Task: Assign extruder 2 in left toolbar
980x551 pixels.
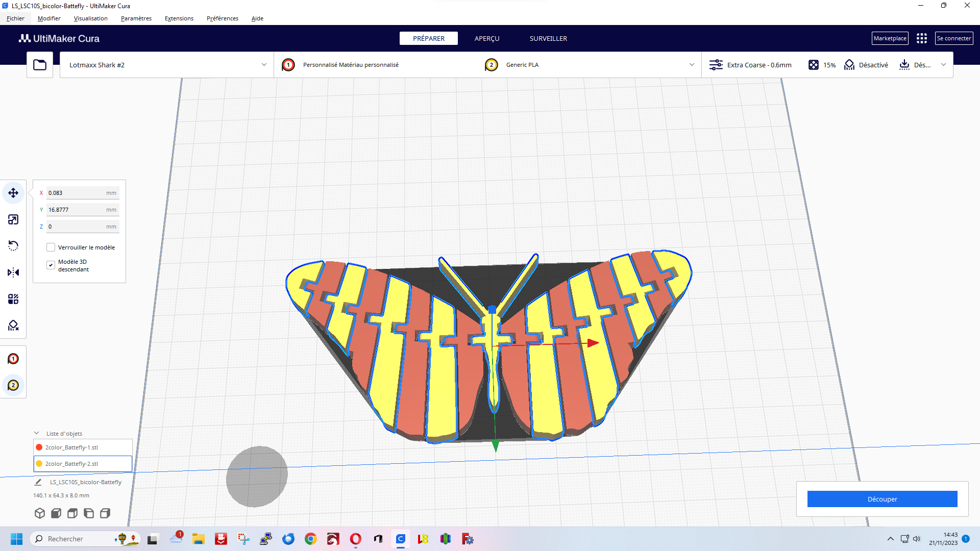Action: click(13, 385)
